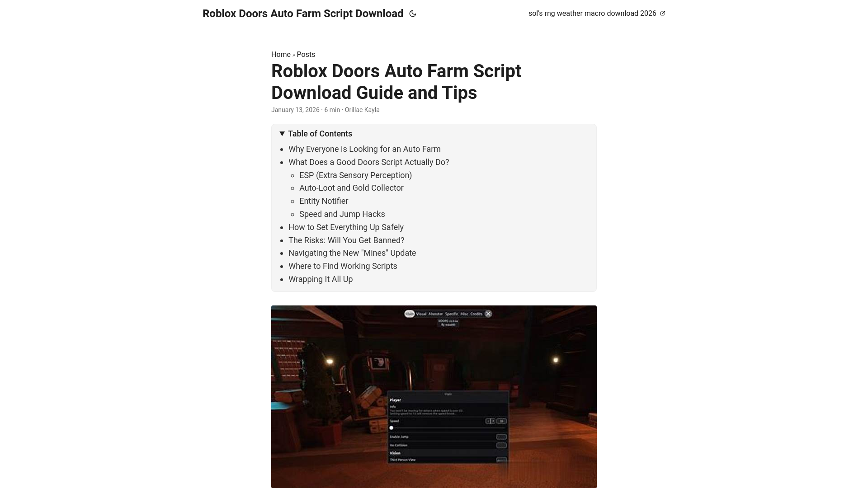Click the Monster tab in screenshot GUI
The image size is (868, 488).
point(435,314)
